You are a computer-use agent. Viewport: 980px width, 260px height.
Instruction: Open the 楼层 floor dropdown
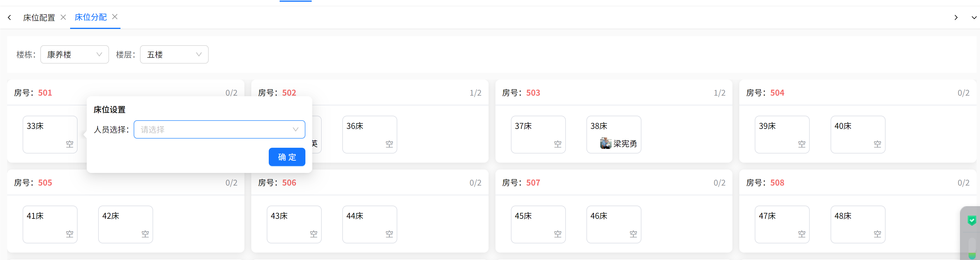(x=174, y=54)
